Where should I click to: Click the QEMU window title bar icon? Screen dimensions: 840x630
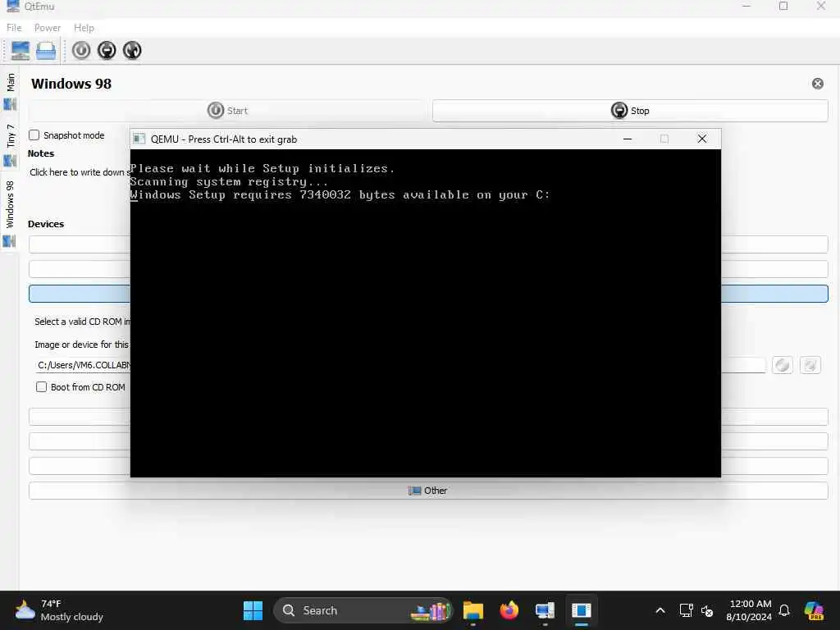pyautogui.click(x=139, y=139)
